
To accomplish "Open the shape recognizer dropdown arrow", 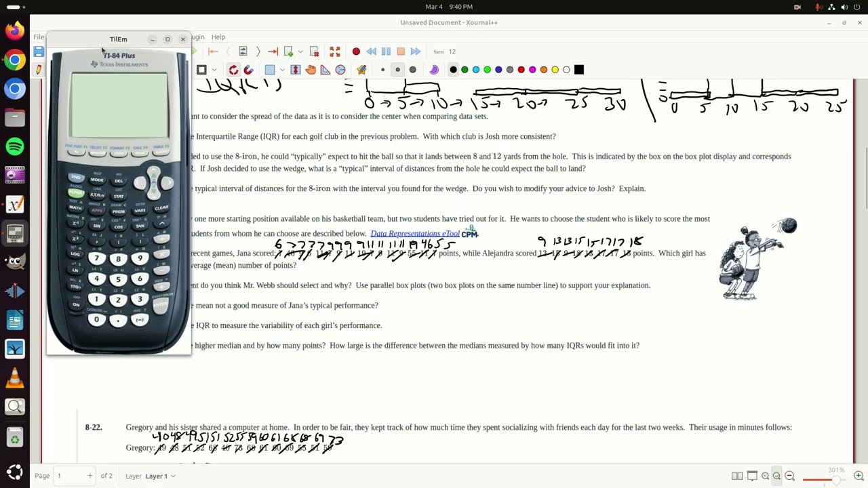I will [x=214, y=70].
